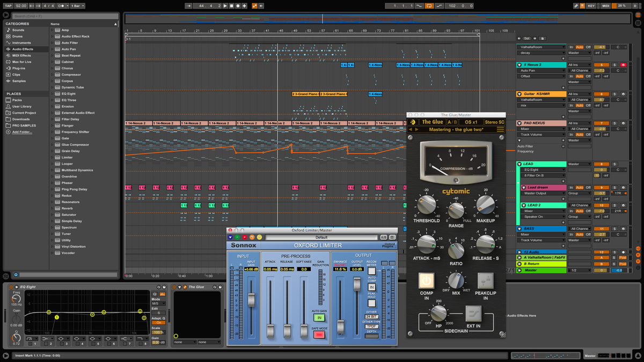Expand the Compressor device entry
The width and height of the screenshot is (644, 362).
53,75
